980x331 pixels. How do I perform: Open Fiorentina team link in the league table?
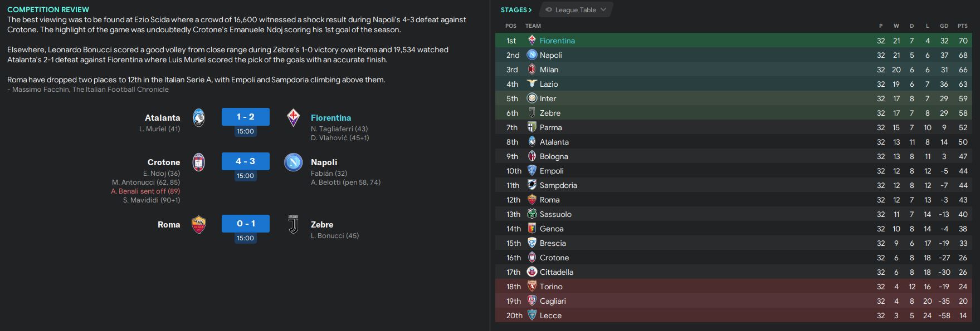click(x=557, y=41)
